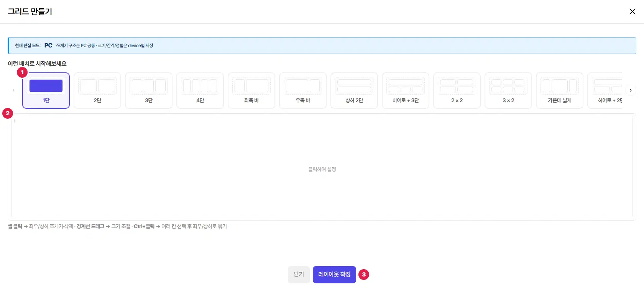The height and width of the screenshot is (291, 644).
Task: Select the 3 × 2 grid layout
Action: click(x=508, y=90)
